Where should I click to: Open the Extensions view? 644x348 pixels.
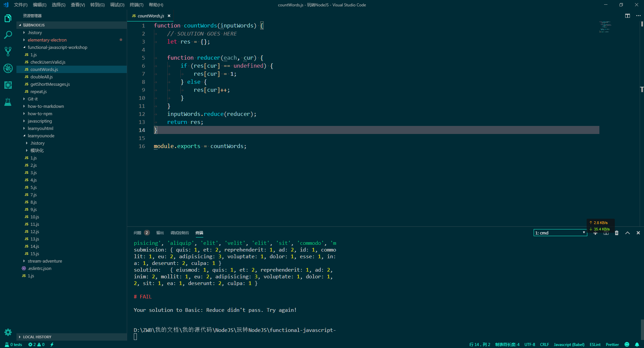[8, 85]
